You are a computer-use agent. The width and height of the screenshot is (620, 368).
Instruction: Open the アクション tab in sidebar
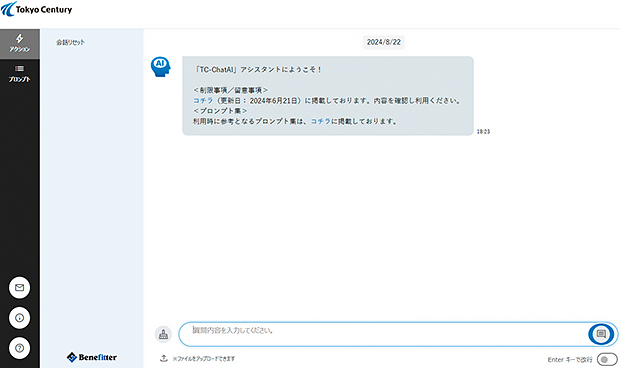click(x=19, y=44)
